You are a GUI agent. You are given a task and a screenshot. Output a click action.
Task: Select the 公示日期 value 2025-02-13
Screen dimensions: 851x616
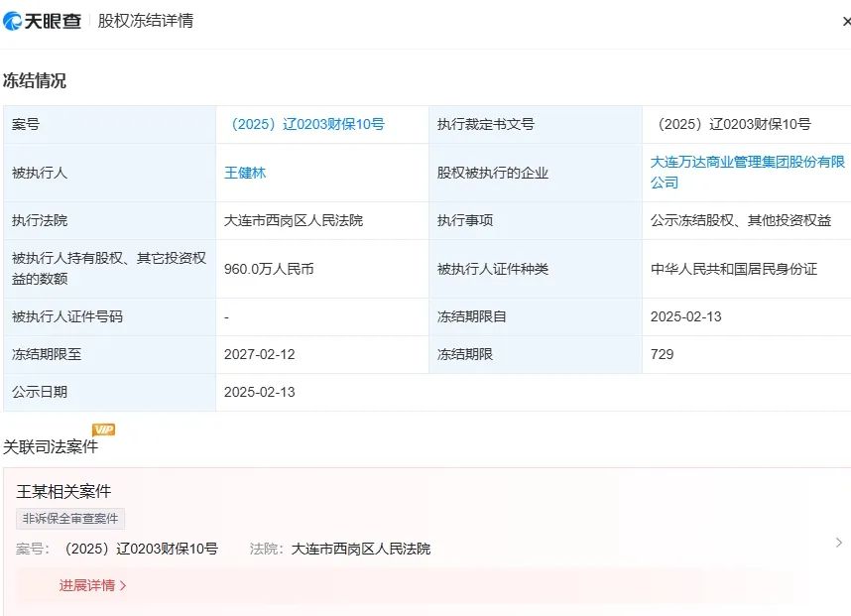[260, 392]
